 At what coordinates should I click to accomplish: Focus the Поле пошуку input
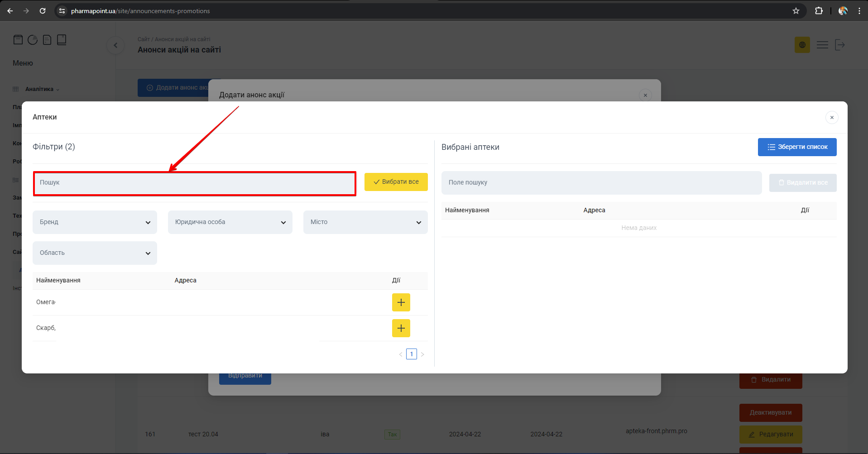(601, 183)
